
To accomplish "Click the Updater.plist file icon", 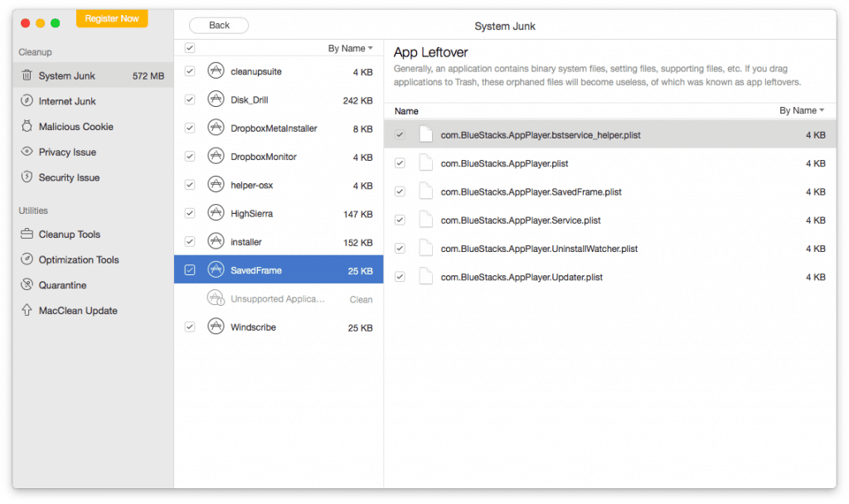I will [x=426, y=276].
